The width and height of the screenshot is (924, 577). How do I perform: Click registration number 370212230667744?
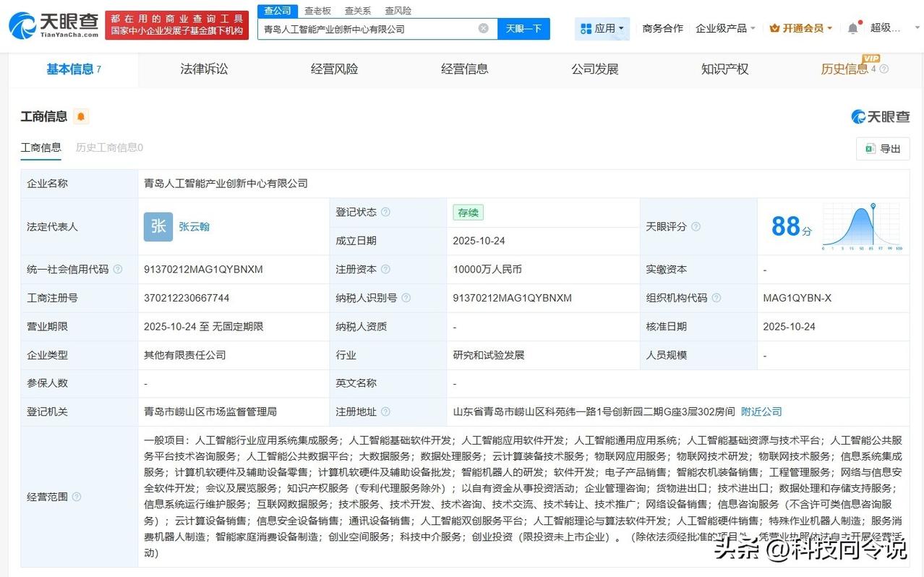pos(187,298)
